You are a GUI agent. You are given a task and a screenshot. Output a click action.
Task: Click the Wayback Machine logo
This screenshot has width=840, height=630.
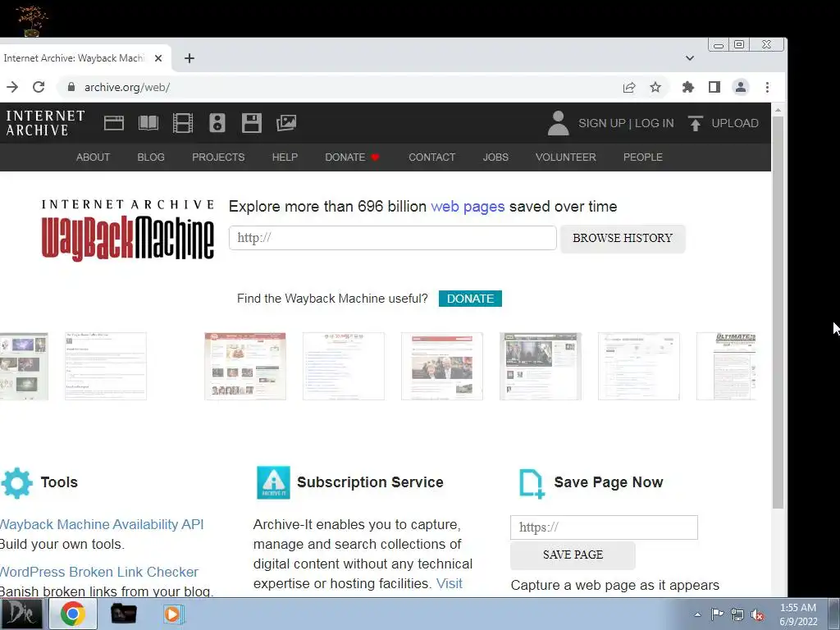click(x=127, y=231)
